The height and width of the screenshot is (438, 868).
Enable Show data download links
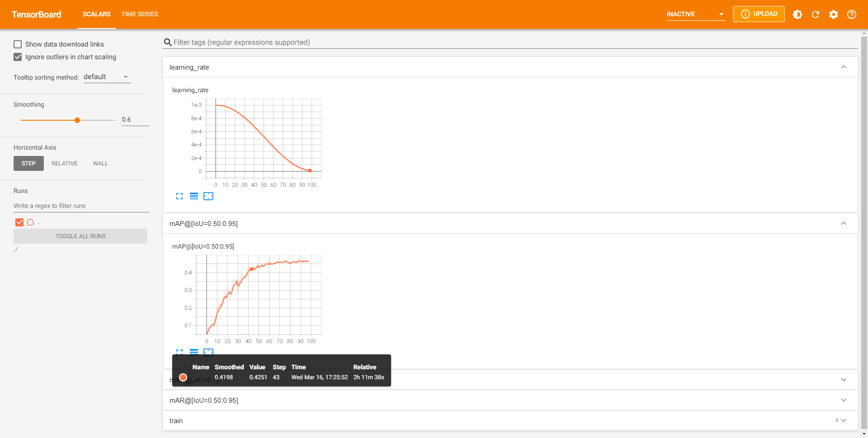click(18, 44)
